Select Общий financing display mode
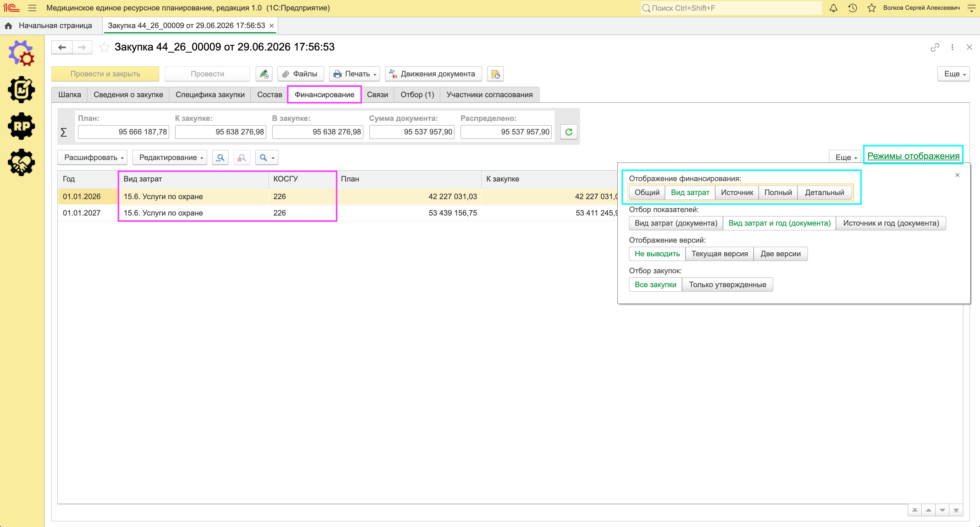The width and height of the screenshot is (980, 527). 647,192
